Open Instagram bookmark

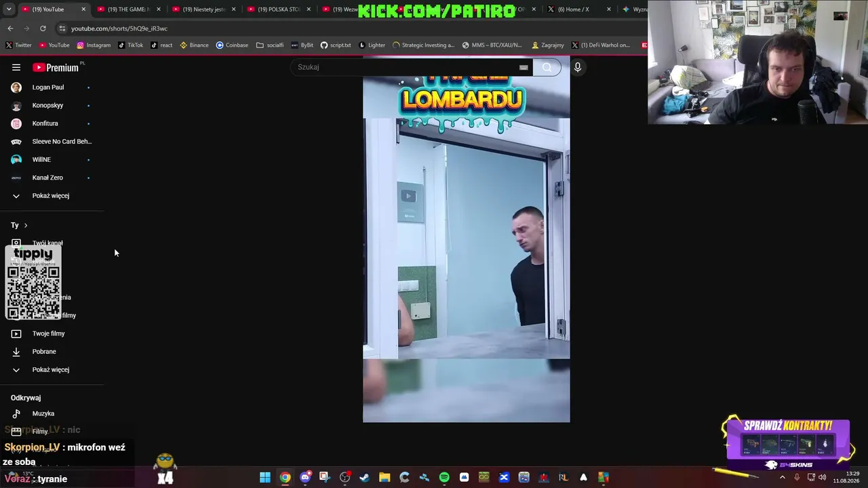(x=94, y=45)
